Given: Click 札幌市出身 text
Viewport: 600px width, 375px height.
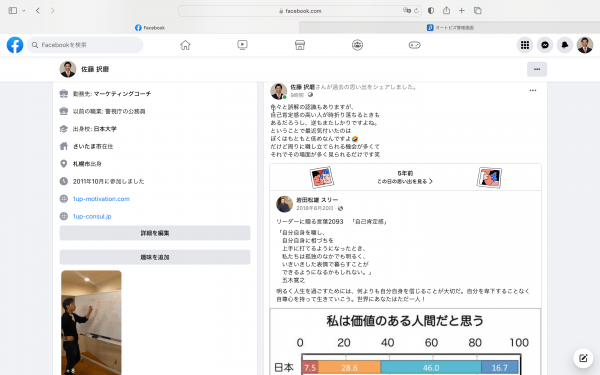Looking at the screenshot, I should (87, 164).
